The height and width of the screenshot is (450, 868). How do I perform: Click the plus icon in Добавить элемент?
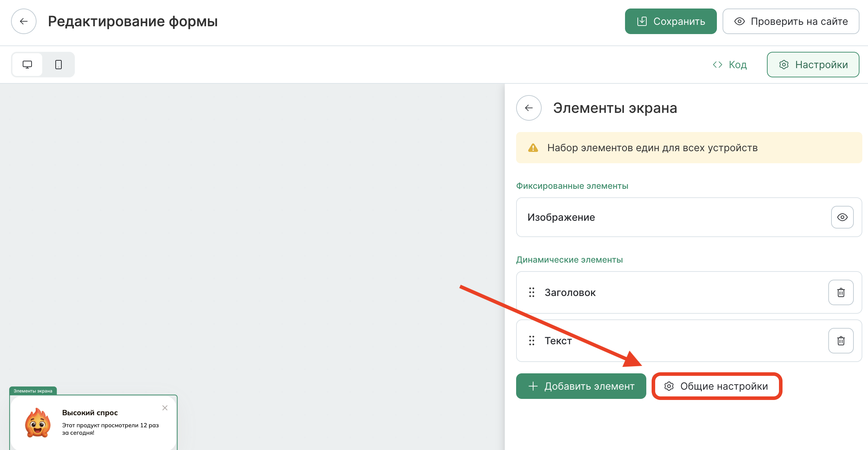pyautogui.click(x=533, y=386)
